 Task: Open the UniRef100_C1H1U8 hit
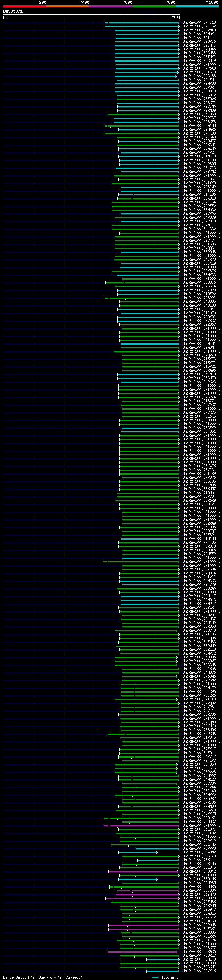[x=199, y=539]
